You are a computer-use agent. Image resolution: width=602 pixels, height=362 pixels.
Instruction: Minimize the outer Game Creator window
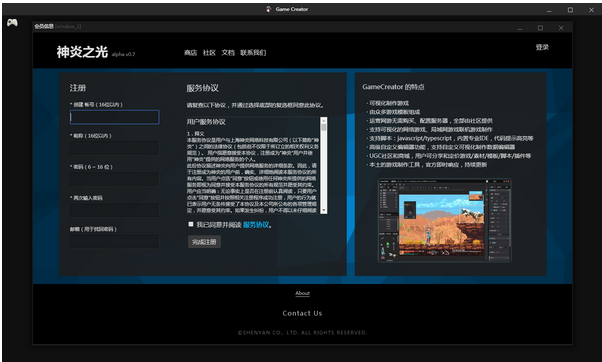pos(549,10)
